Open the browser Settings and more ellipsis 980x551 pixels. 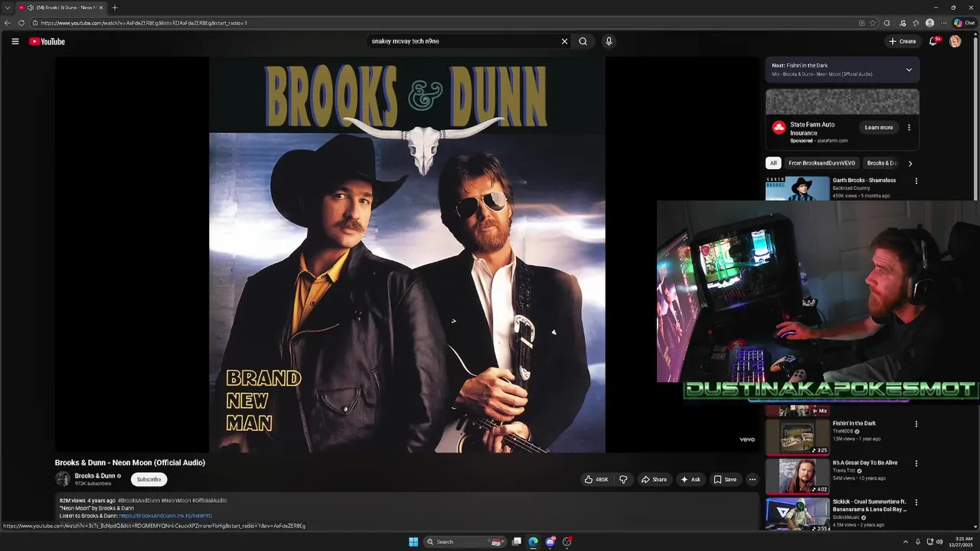click(x=943, y=23)
